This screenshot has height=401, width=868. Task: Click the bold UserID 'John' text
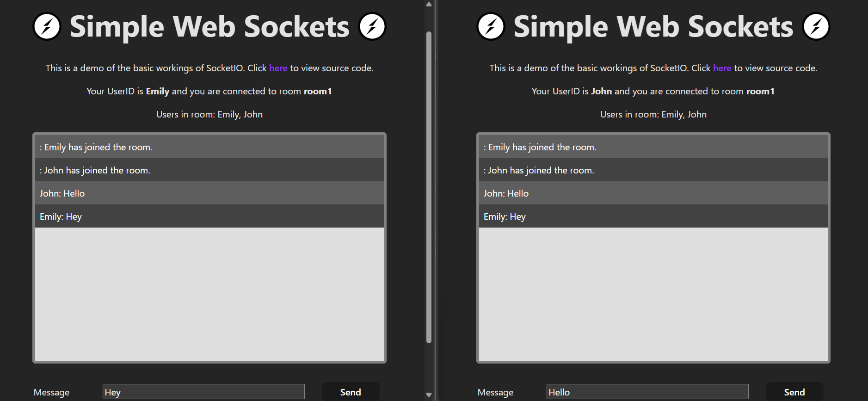click(601, 91)
